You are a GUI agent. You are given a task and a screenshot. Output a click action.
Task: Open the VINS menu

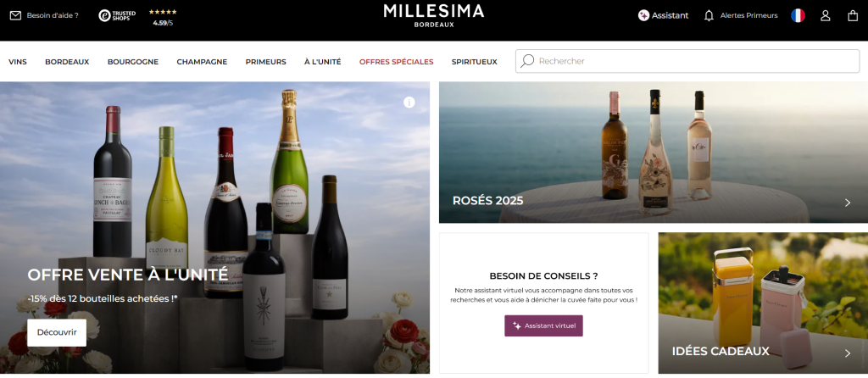click(18, 62)
